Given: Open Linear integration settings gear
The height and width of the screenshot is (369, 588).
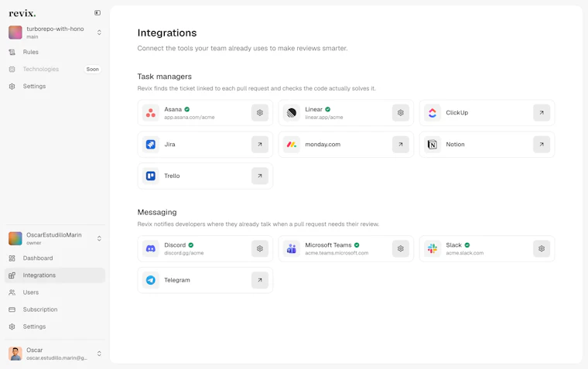Looking at the screenshot, I should click(x=401, y=112).
